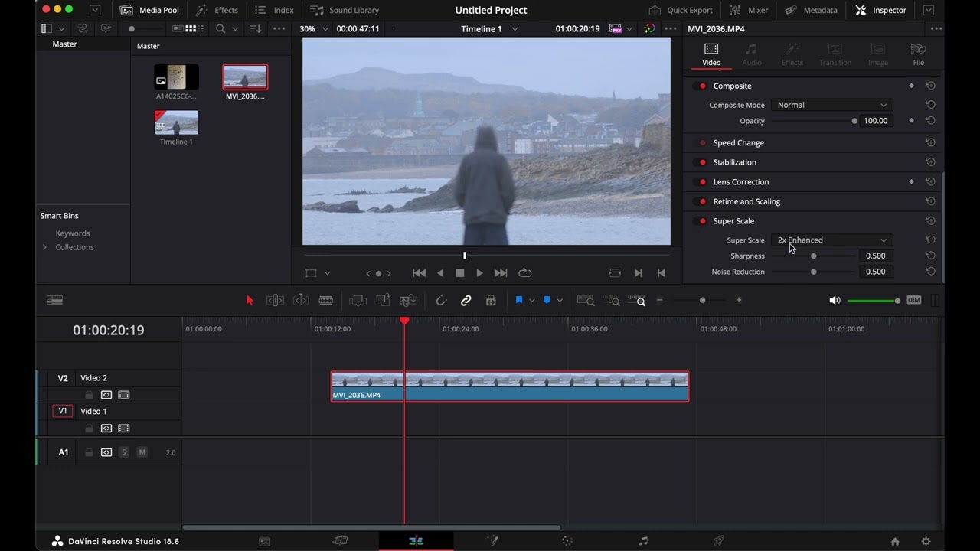Viewport: 980px width, 551px height.
Task: Toggle the Composite enable switch
Action: pyautogui.click(x=702, y=86)
